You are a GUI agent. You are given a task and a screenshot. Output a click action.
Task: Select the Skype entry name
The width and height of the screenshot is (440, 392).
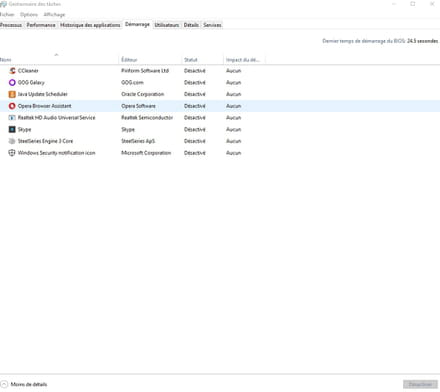point(24,129)
